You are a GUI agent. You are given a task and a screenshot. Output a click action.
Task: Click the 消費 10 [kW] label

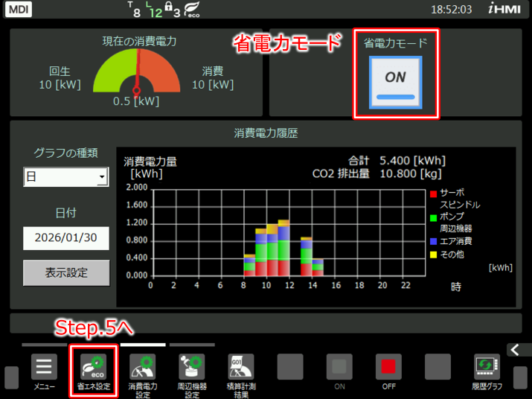(213, 78)
